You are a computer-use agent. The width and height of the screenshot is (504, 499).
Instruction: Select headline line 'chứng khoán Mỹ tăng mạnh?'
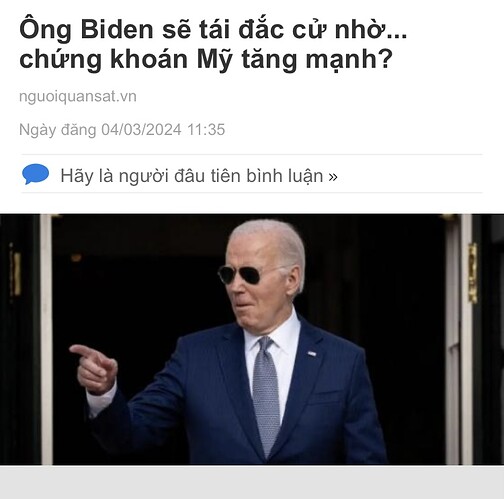[x=205, y=60]
